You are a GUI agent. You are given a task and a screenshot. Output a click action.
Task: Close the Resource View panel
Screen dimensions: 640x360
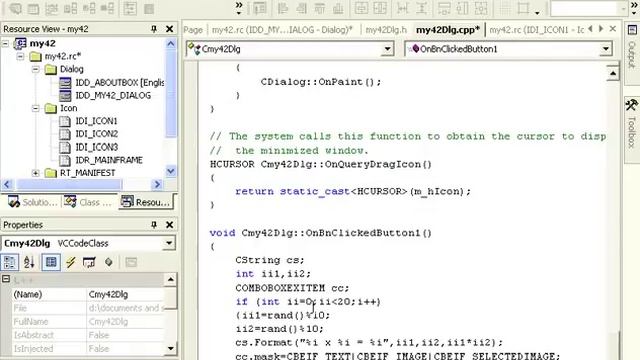pos(169,29)
